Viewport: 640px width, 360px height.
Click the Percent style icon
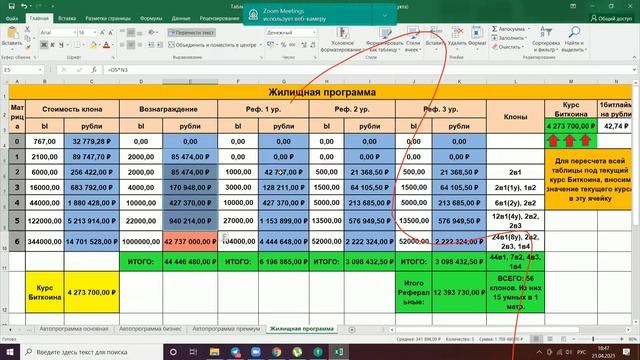pyautogui.click(x=283, y=45)
